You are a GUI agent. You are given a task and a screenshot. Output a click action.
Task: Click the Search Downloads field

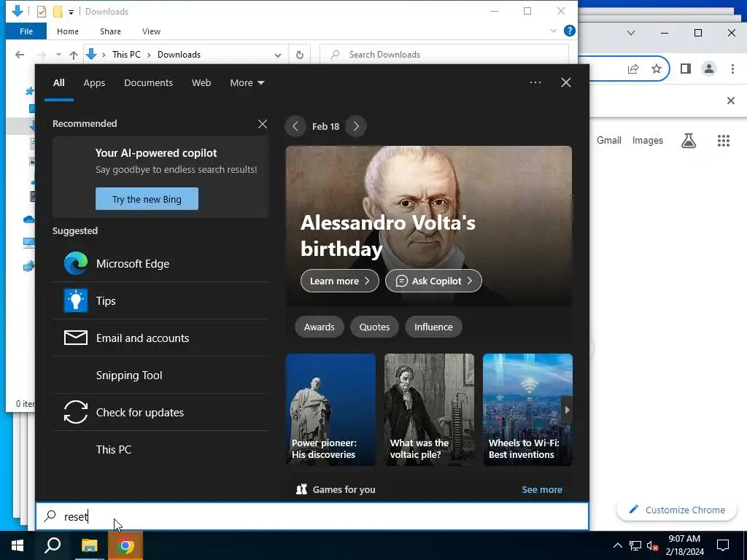tap(444, 55)
